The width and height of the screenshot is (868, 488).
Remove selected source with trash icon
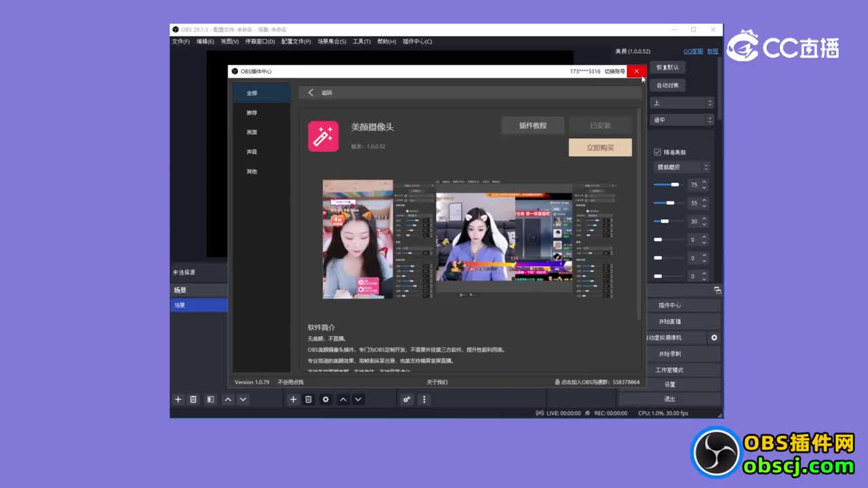click(309, 400)
